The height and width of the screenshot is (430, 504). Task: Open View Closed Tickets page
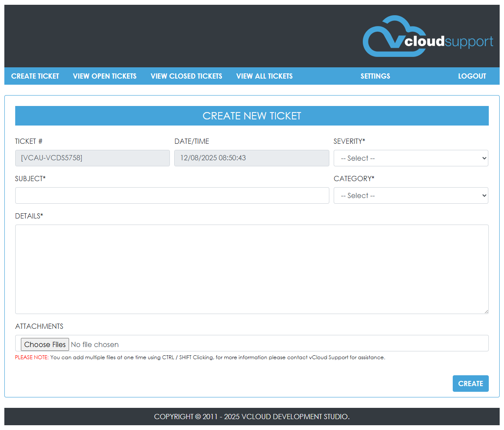point(186,76)
